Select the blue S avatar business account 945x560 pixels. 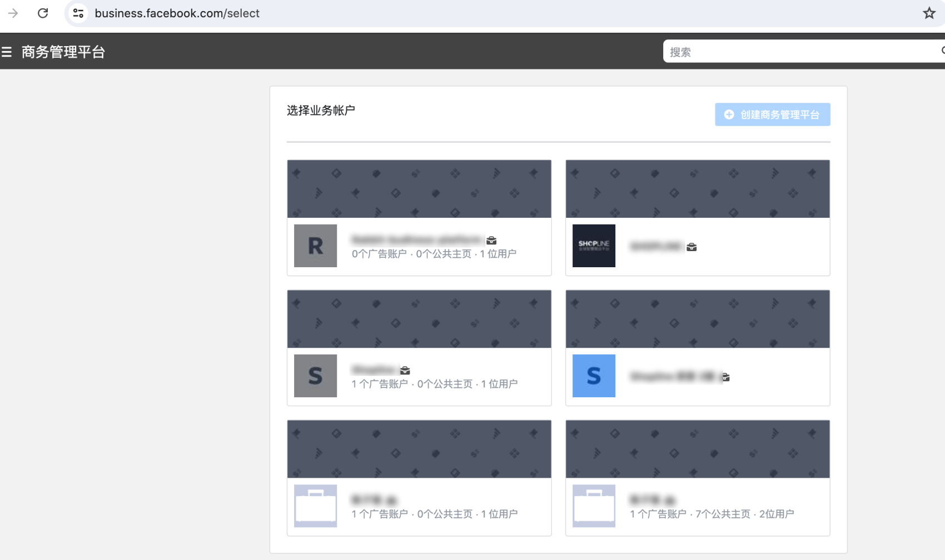(x=698, y=348)
